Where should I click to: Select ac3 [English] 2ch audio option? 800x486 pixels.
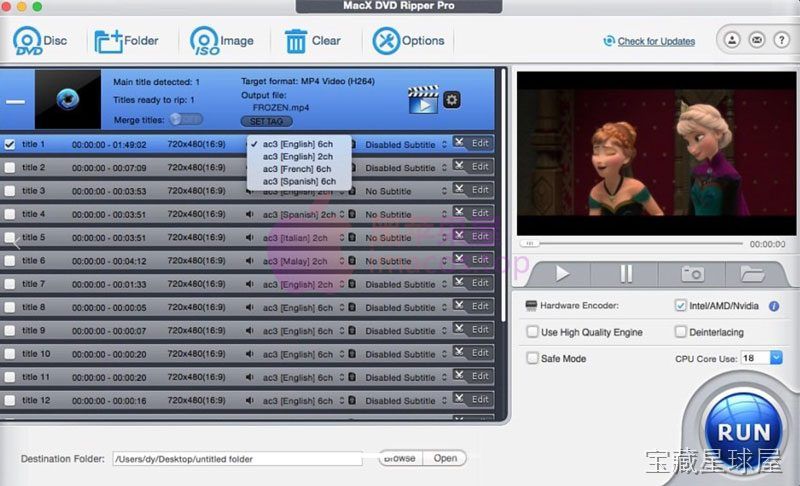[x=298, y=157]
